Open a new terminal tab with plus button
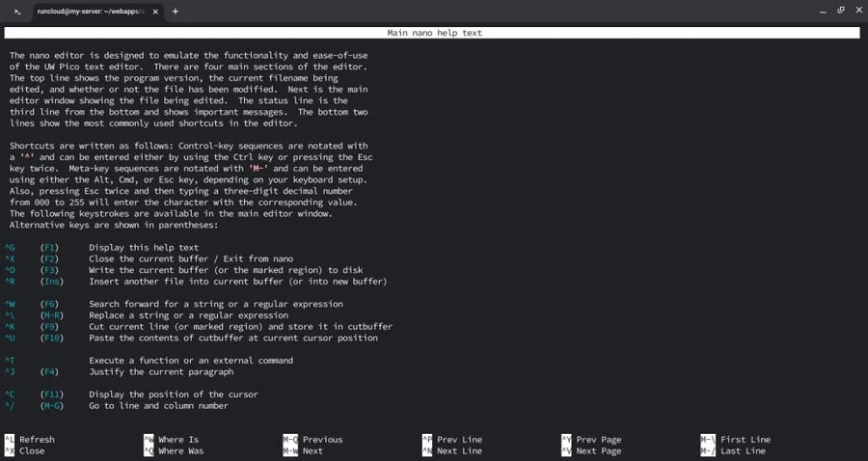This screenshot has height=461, width=868. 175,12
